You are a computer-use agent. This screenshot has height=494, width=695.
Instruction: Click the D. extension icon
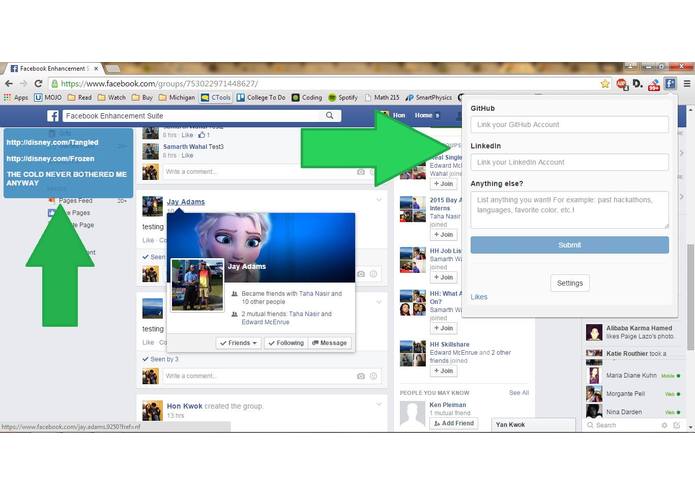click(638, 83)
